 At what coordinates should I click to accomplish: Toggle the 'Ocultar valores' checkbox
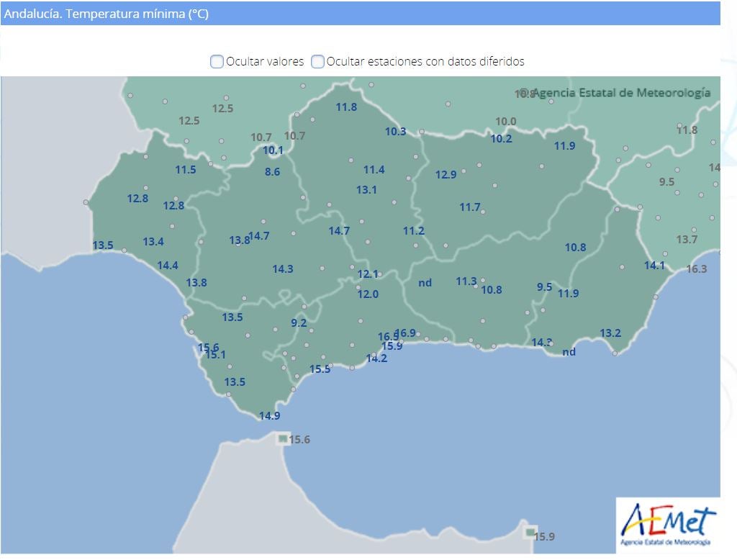(x=217, y=61)
